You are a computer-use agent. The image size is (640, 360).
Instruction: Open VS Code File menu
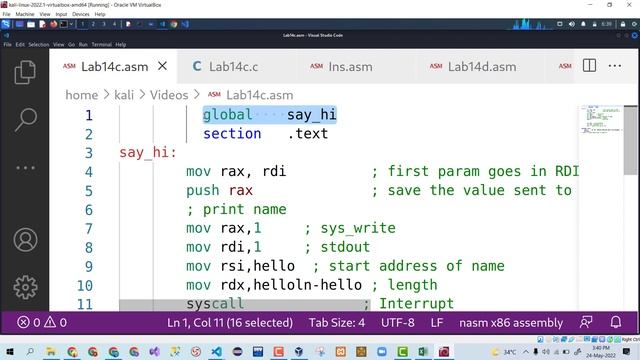pyautogui.click(x=7, y=44)
